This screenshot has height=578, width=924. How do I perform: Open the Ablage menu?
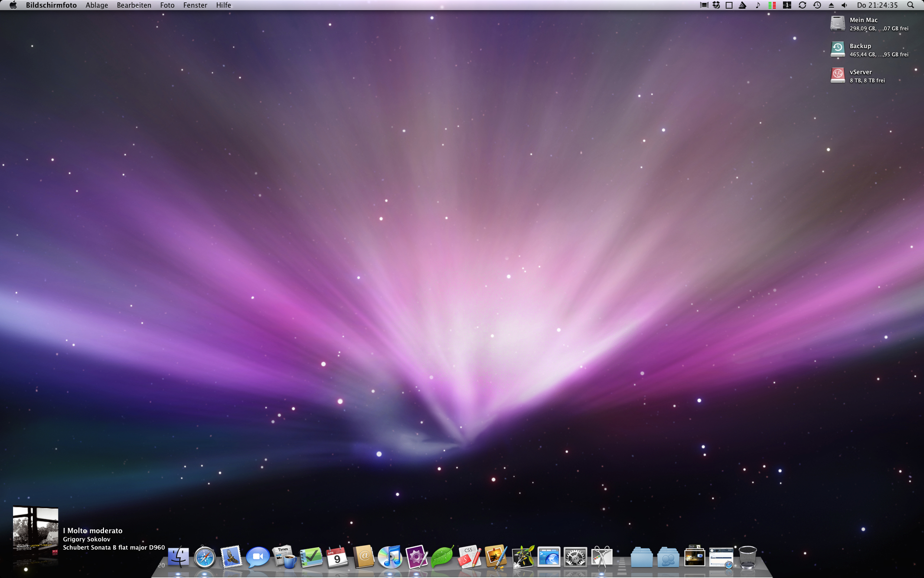coord(97,5)
